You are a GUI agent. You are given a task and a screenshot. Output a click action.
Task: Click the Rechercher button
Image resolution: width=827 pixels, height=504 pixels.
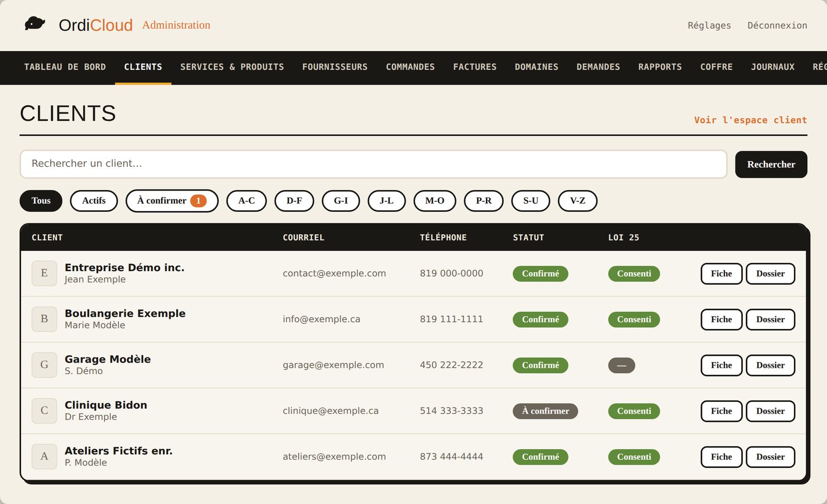(x=771, y=164)
